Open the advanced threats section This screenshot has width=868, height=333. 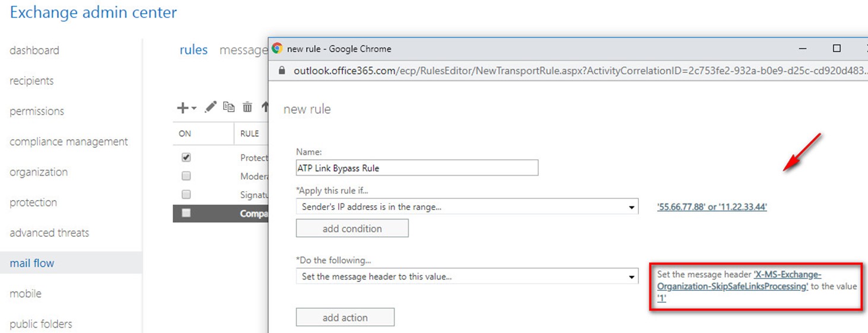[49, 233]
